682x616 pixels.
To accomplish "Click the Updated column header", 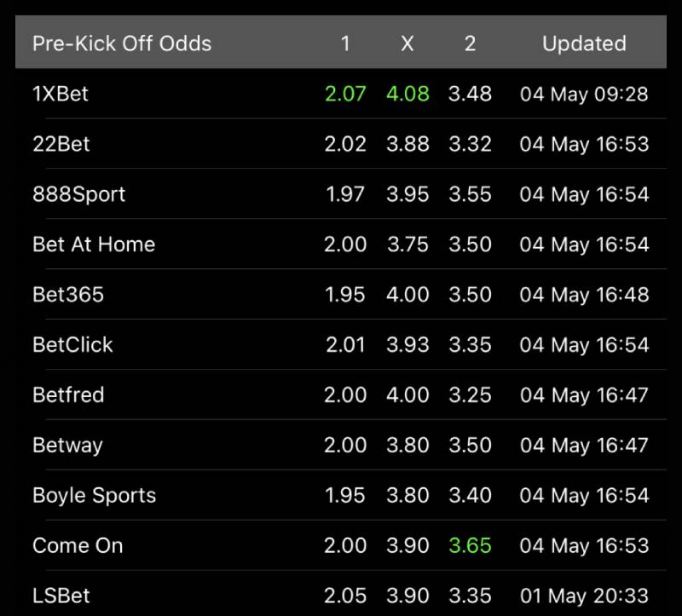I will point(584,43).
